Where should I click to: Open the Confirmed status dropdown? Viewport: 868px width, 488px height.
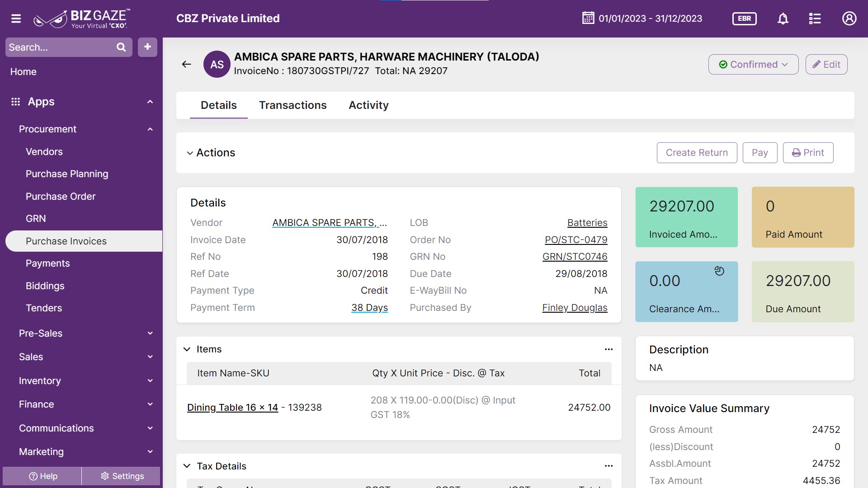(753, 64)
